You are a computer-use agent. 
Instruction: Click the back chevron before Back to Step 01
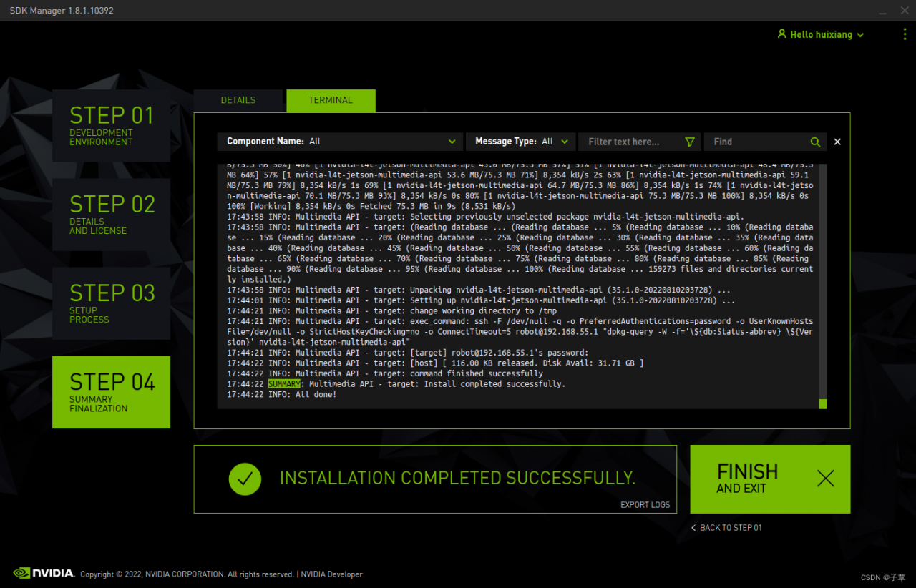pos(693,528)
